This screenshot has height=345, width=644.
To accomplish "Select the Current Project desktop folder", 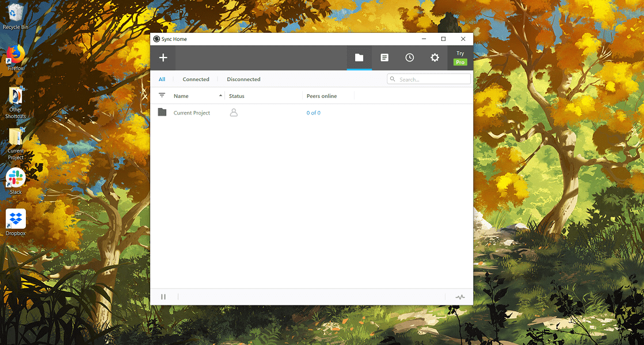I will click(x=16, y=144).
